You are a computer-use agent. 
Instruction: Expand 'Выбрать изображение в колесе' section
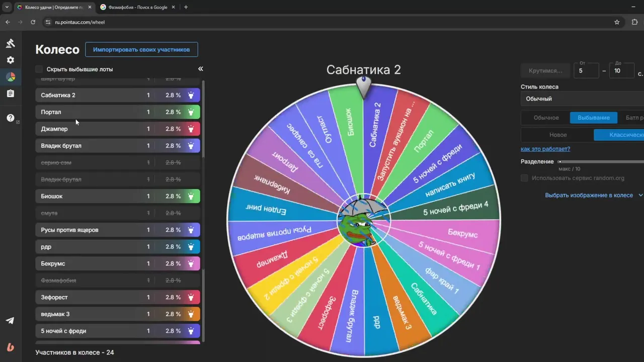(594, 195)
